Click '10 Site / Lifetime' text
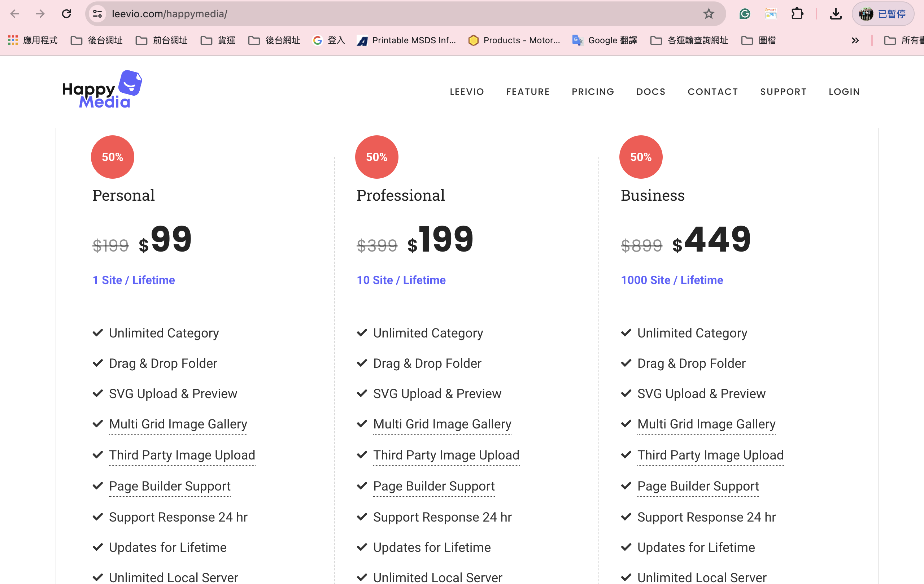The height and width of the screenshot is (584, 924). click(401, 280)
